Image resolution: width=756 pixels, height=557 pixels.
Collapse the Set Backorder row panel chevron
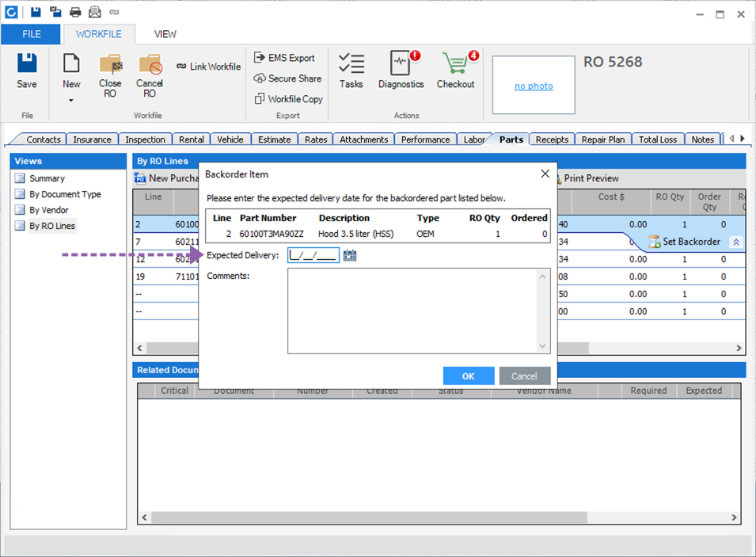pos(736,242)
